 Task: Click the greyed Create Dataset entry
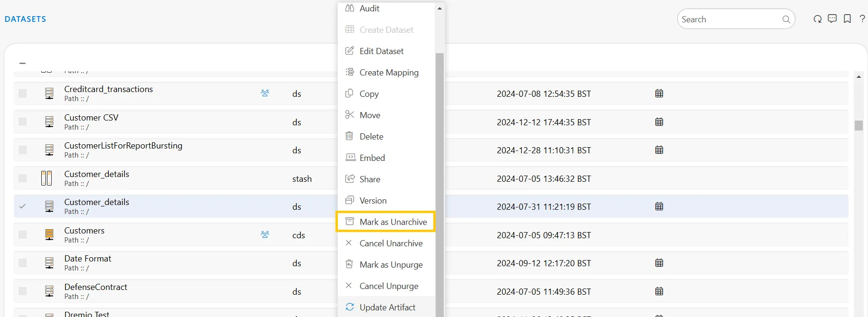386,29
